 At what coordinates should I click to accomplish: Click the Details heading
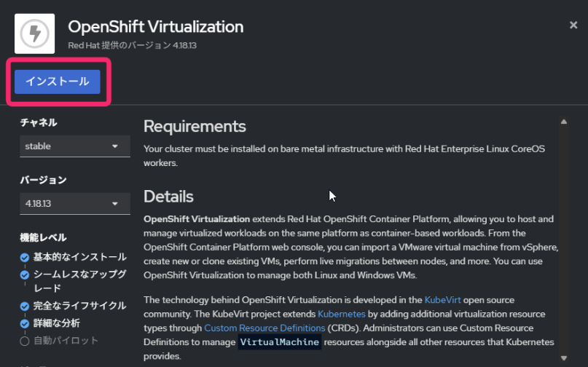tap(168, 197)
